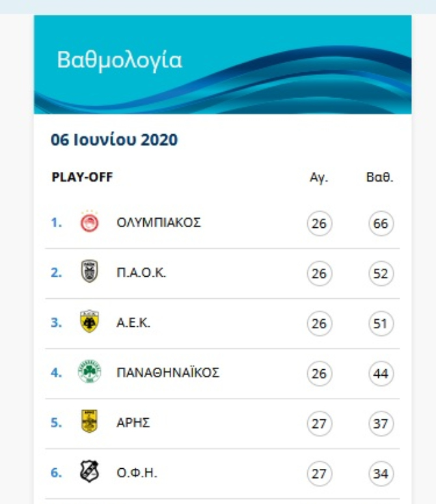Click the Βαθ. column header
The width and height of the screenshot is (436, 504).
[x=380, y=178]
